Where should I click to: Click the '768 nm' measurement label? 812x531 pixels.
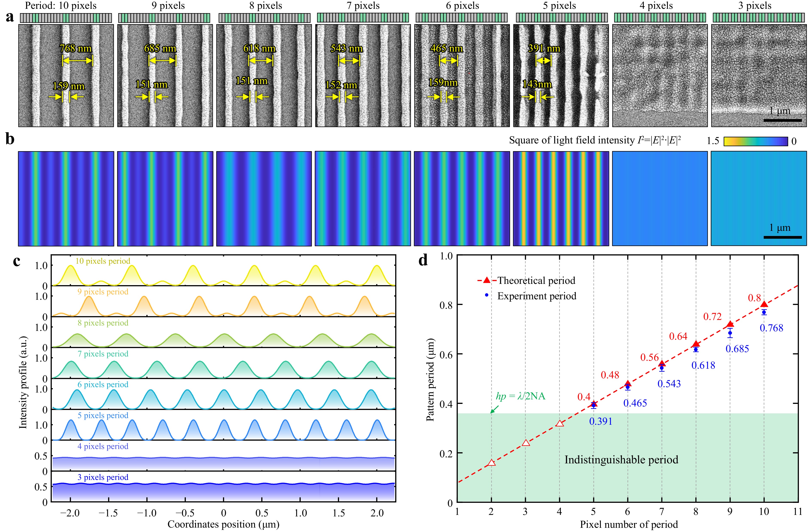tap(76, 48)
